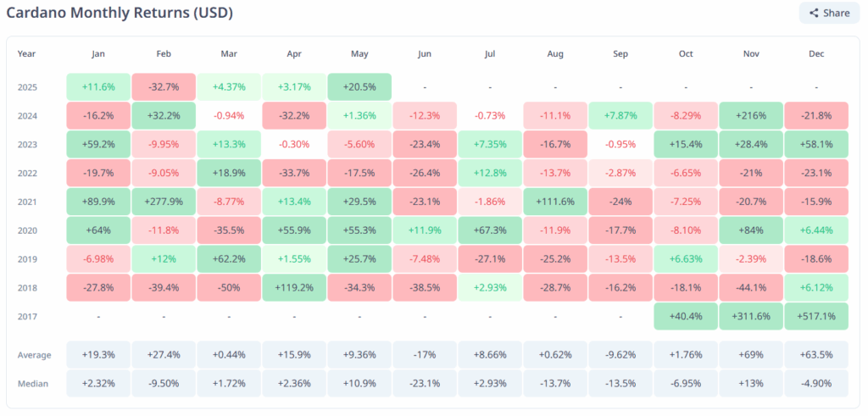Select the 2025 year row label
The image size is (868, 416).
pyautogui.click(x=29, y=86)
